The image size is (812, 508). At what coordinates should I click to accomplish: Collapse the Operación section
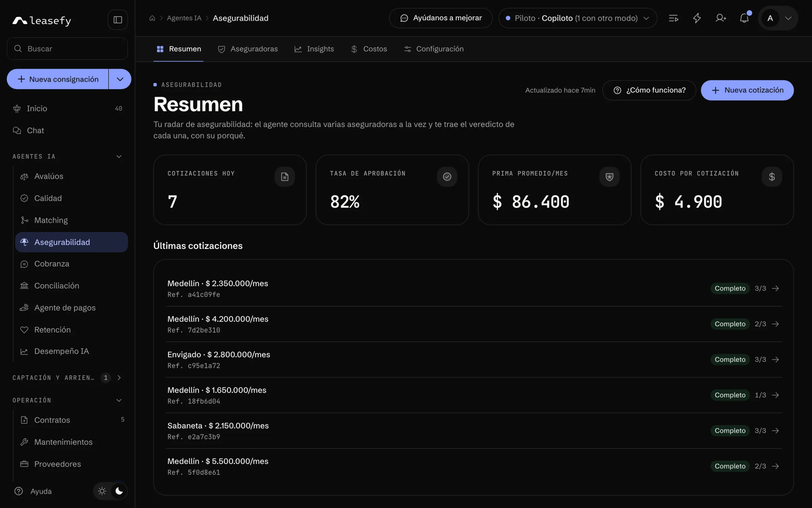pos(119,400)
